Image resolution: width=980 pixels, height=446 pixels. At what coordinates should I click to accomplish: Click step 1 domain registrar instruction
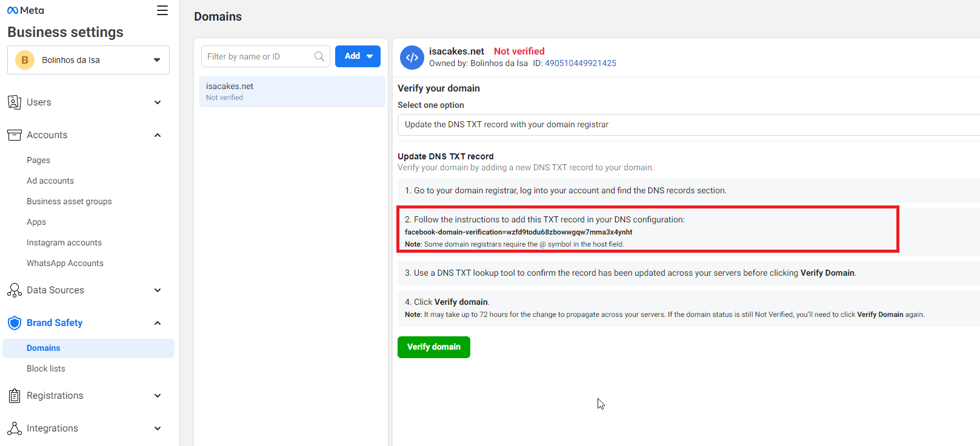click(x=565, y=190)
